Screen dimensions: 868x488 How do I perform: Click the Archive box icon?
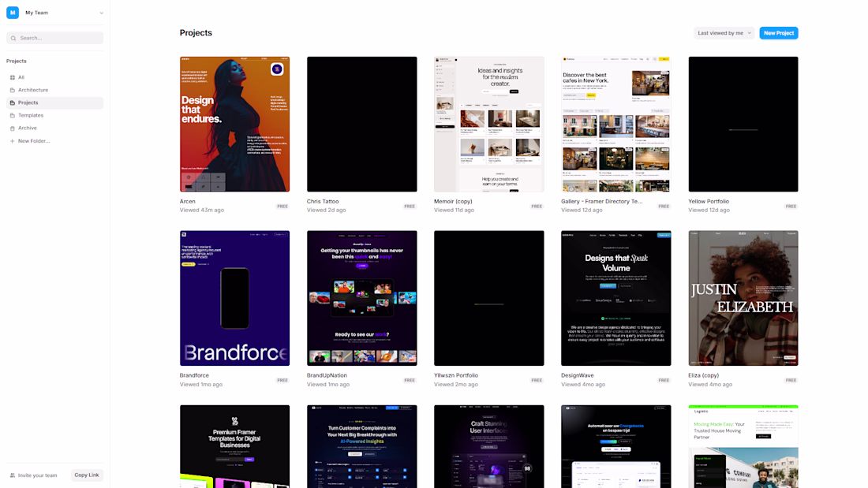pyautogui.click(x=12, y=129)
